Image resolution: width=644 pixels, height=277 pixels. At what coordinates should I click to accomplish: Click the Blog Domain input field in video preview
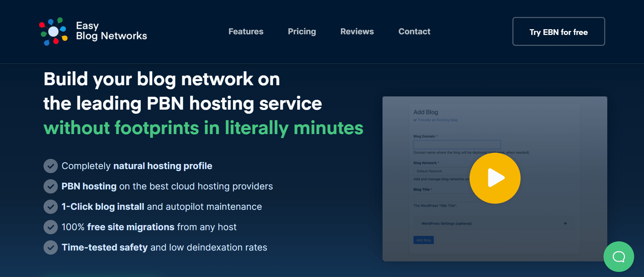click(457, 145)
